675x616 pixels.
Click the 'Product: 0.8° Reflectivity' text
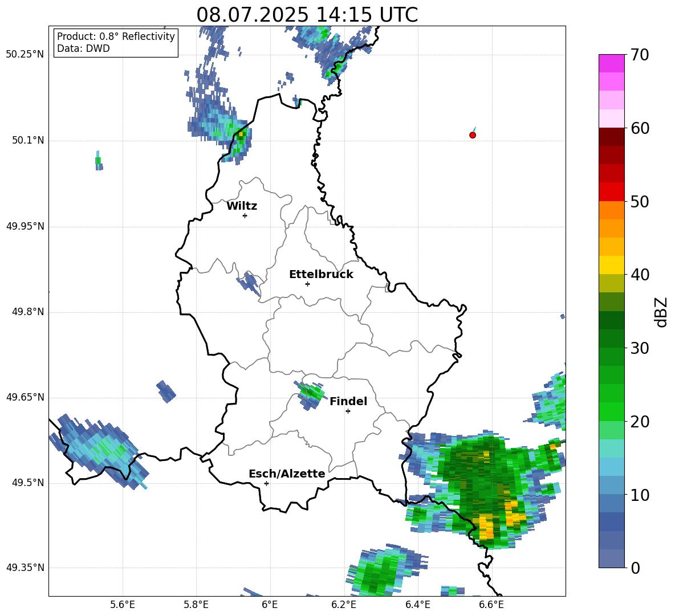tap(116, 36)
